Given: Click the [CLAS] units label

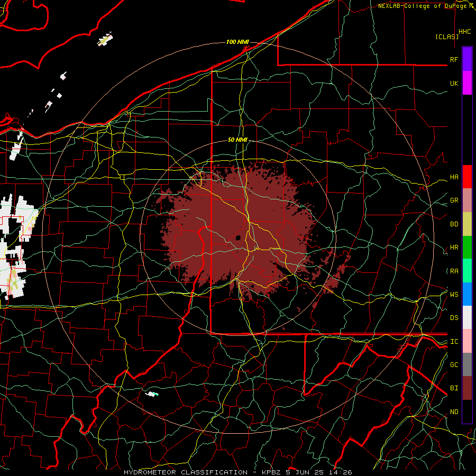Looking at the screenshot, I should pyautogui.click(x=447, y=36).
